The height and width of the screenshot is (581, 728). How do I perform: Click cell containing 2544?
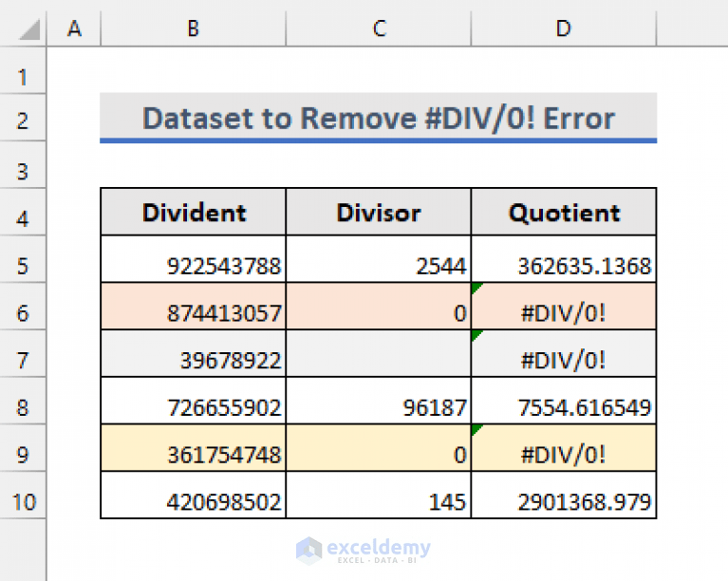point(379,259)
